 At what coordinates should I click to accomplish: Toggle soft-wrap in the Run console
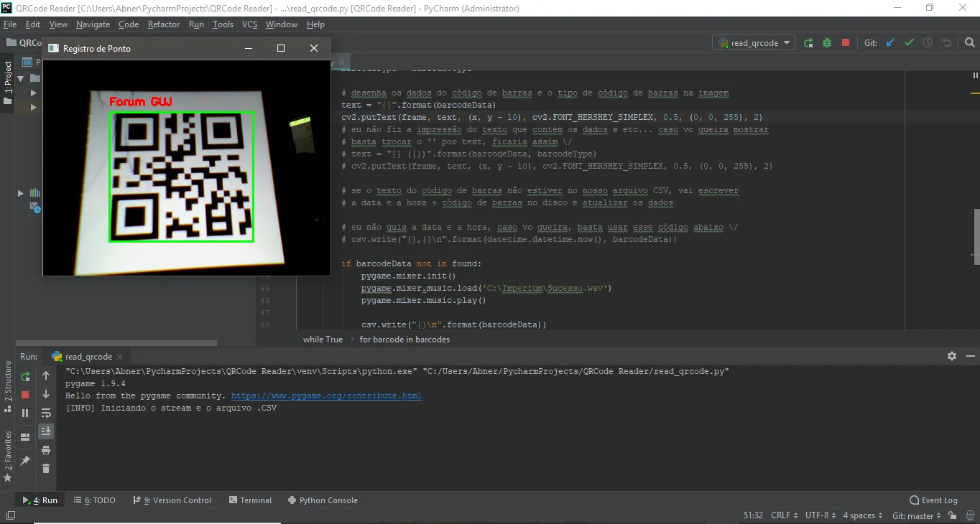pos(46,413)
